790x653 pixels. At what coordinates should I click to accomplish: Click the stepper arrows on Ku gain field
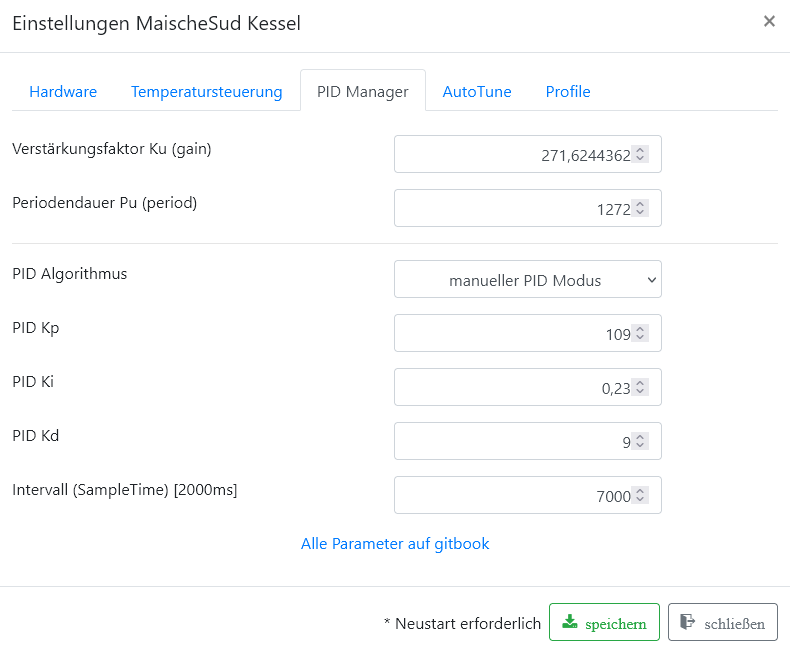641,155
